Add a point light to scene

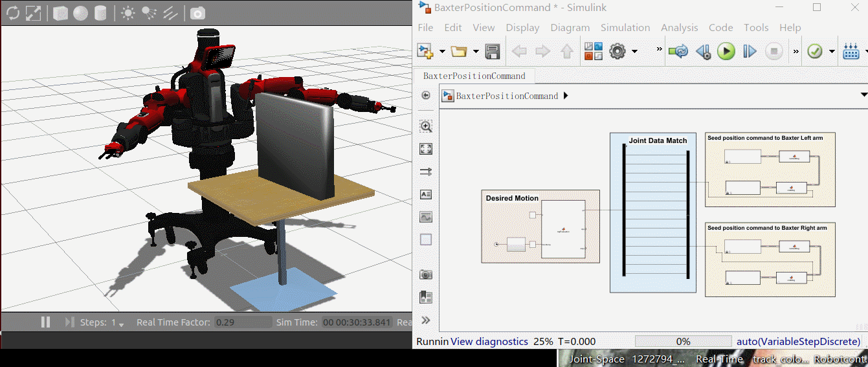128,14
